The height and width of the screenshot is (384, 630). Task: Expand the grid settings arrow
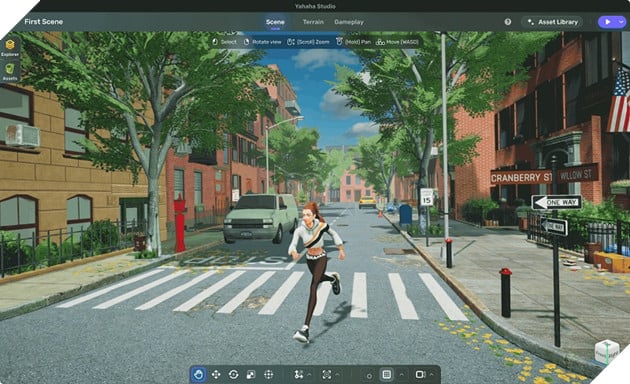401,374
